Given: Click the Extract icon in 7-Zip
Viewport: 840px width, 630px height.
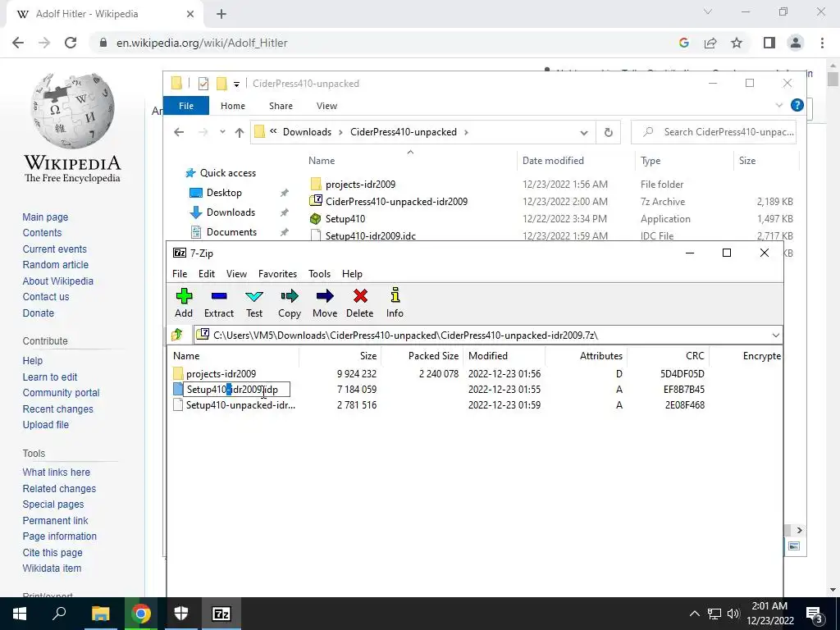Looking at the screenshot, I should click(218, 303).
